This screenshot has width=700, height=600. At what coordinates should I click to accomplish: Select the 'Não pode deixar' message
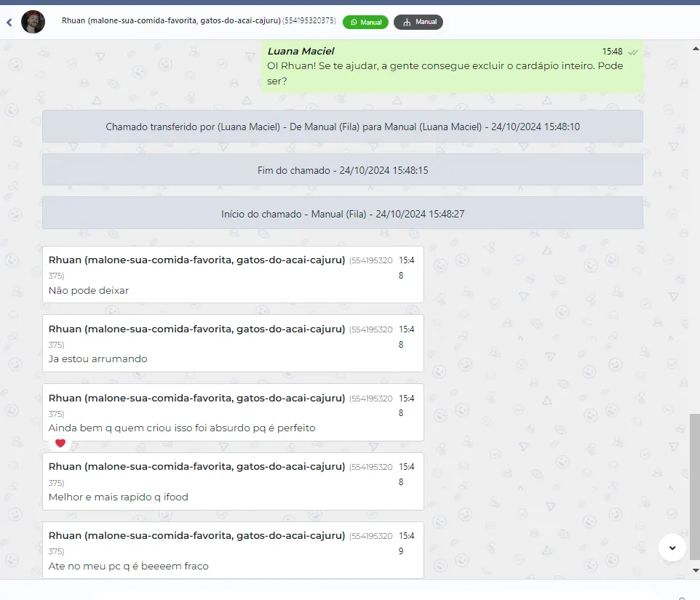[x=233, y=275]
